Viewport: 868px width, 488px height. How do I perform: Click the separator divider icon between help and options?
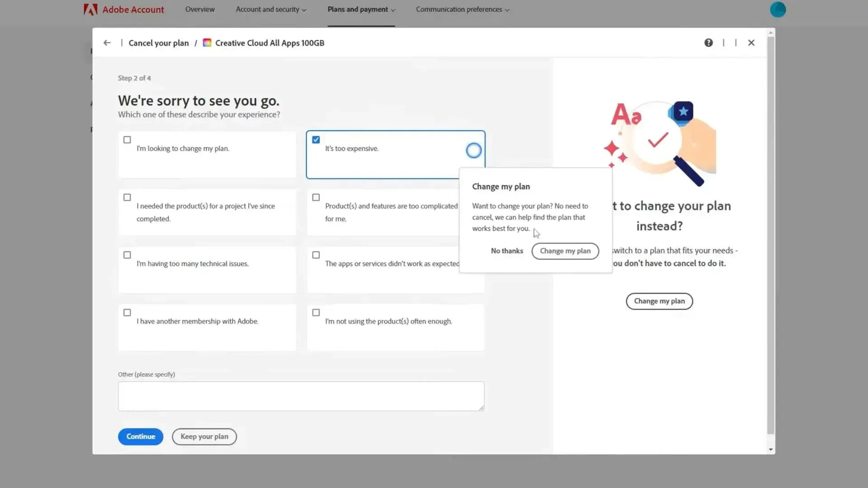coord(724,42)
